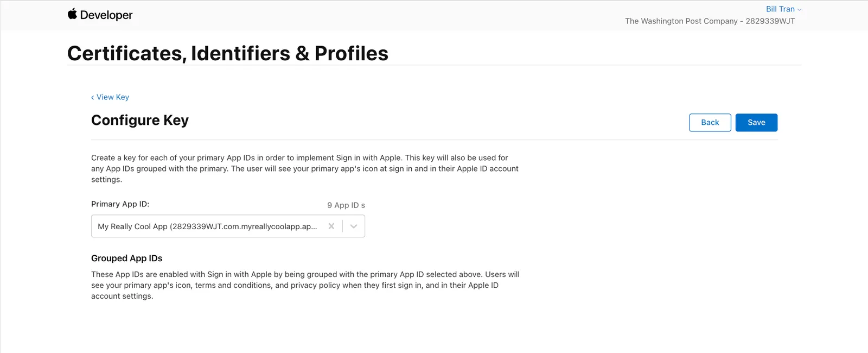
Task: Open the Bill Tran account menu
Action: (x=783, y=9)
